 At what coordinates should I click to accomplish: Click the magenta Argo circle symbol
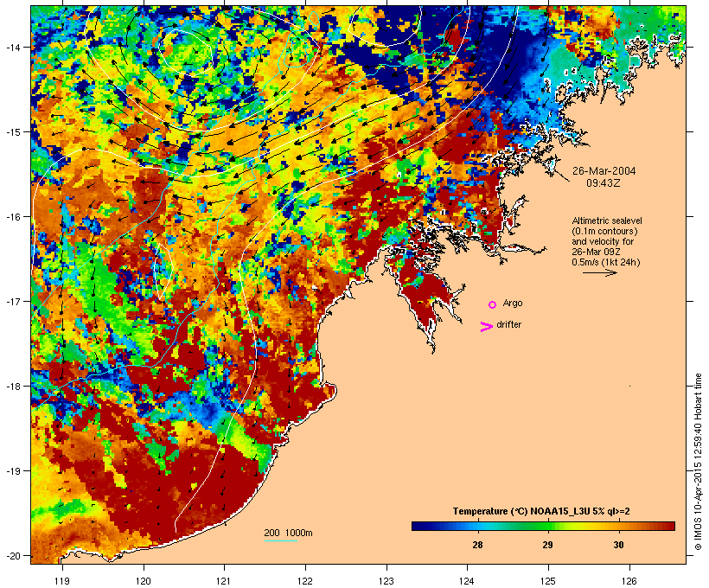point(493,304)
